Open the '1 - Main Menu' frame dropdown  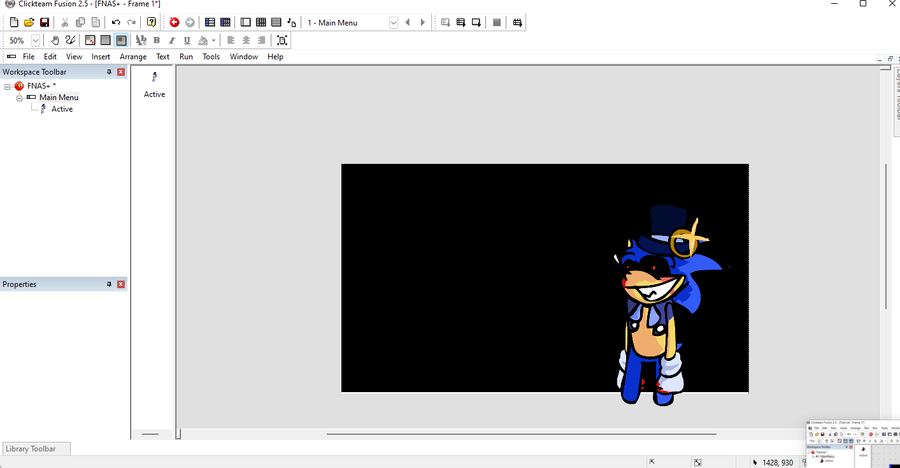[x=393, y=22]
